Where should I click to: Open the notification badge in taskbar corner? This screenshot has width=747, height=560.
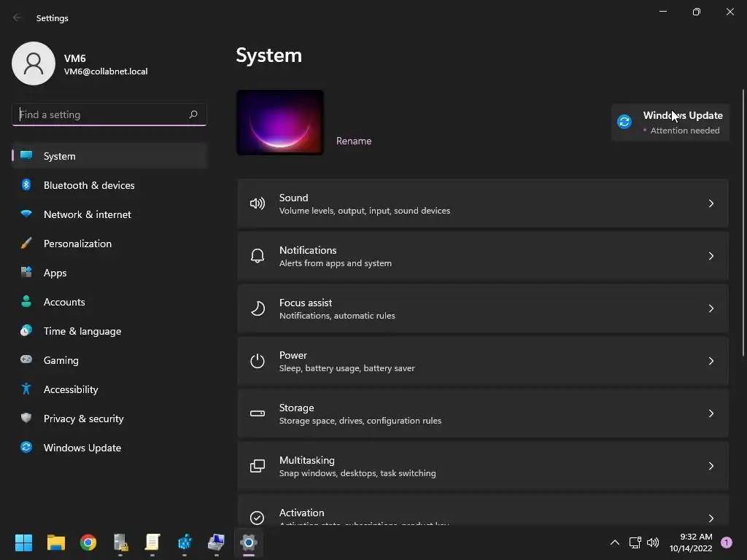point(727,542)
